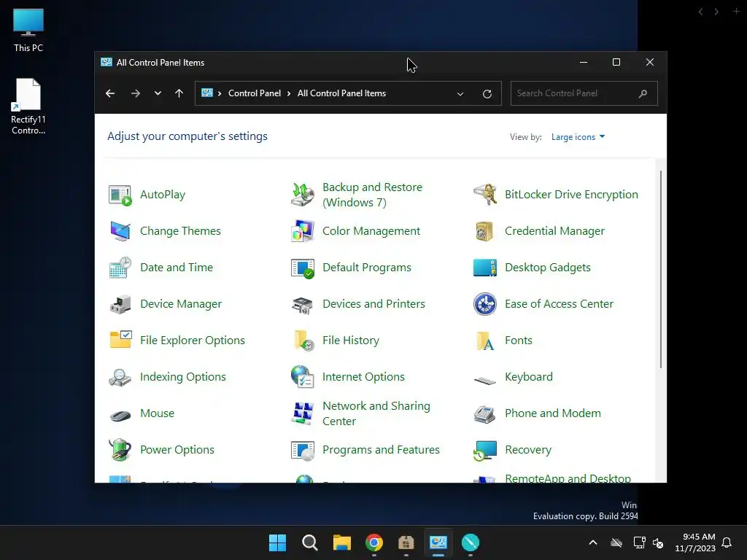Open File Explorer Options folder icon
The height and width of the screenshot is (560, 747).
pos(120,341)
